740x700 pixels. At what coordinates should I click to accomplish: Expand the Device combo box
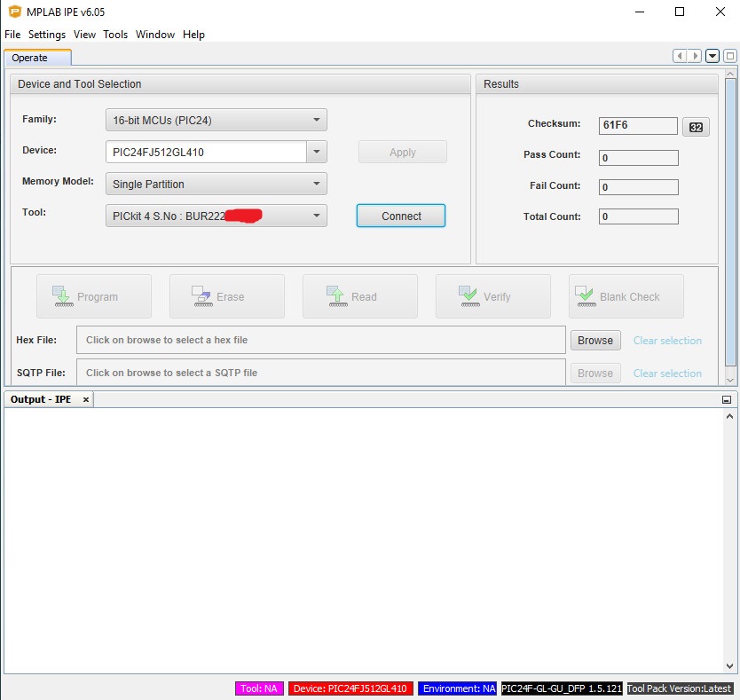click(317, 152)
